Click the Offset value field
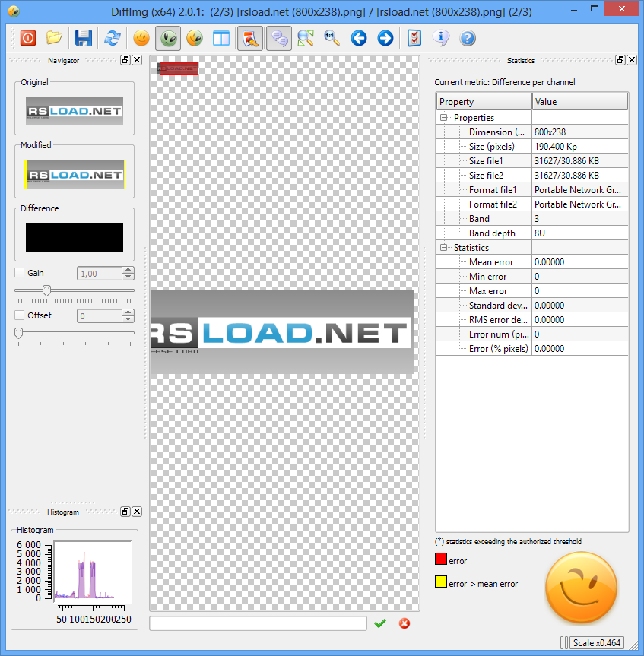Screen dimensions: 644x656 [100, 316]
